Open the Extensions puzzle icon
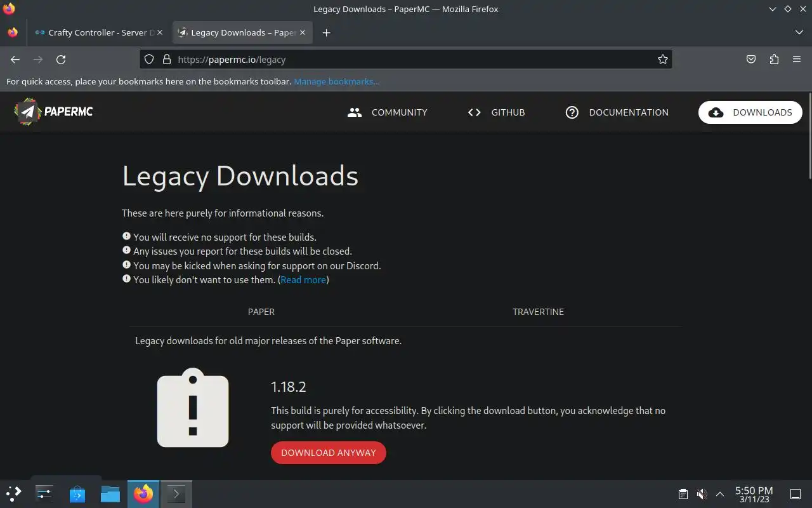Viewport: 812px width, 508px height. click(x=774, y=59)
